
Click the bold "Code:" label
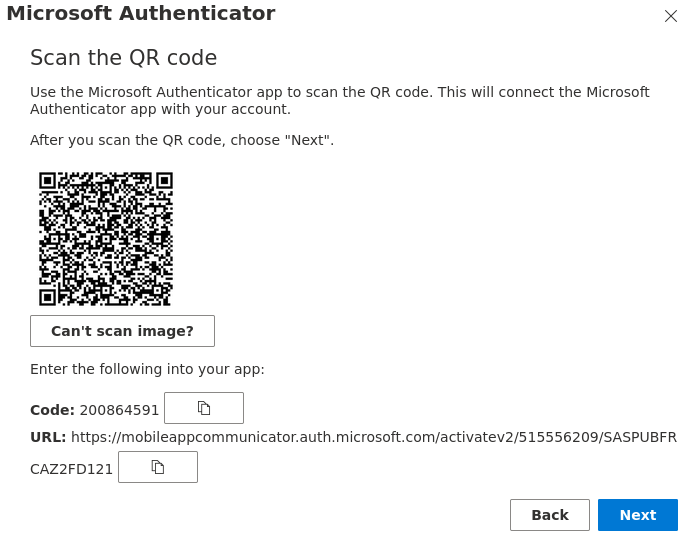pos(52,410)
